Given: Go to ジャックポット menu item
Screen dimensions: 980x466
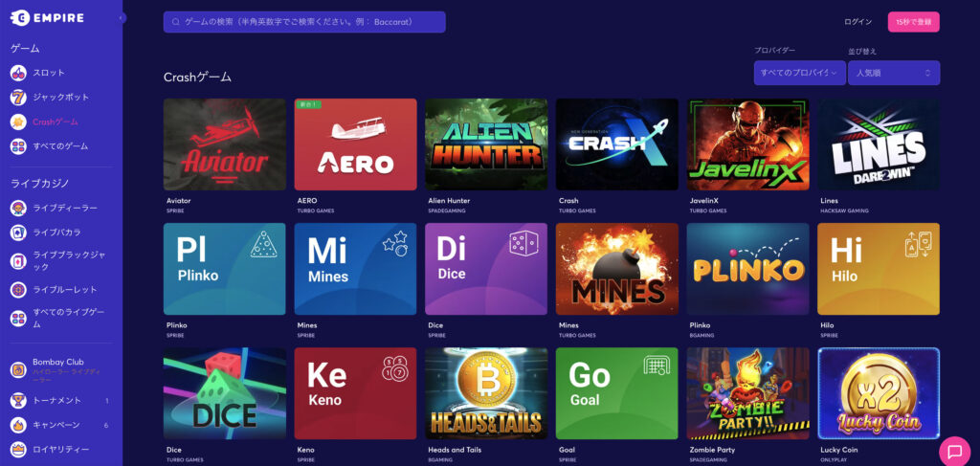Looking at the screenshot, I should [60, 97].
